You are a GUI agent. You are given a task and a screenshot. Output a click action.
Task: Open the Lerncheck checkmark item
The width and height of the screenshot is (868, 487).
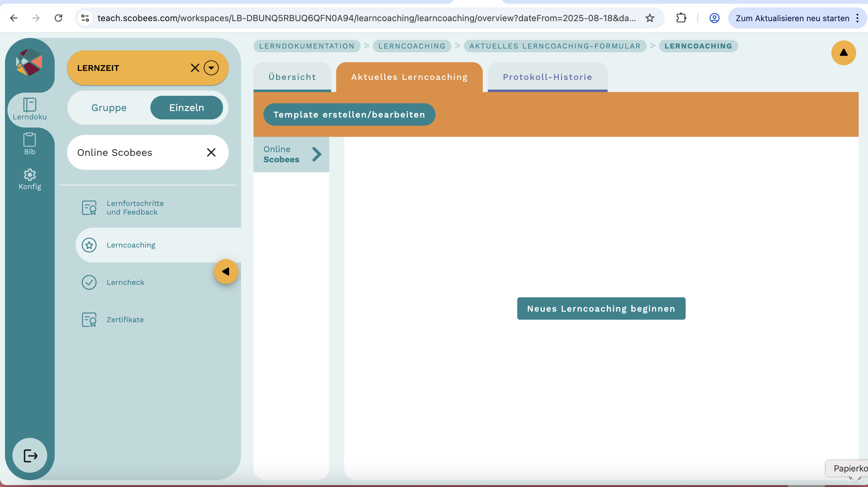pos(125,282)
